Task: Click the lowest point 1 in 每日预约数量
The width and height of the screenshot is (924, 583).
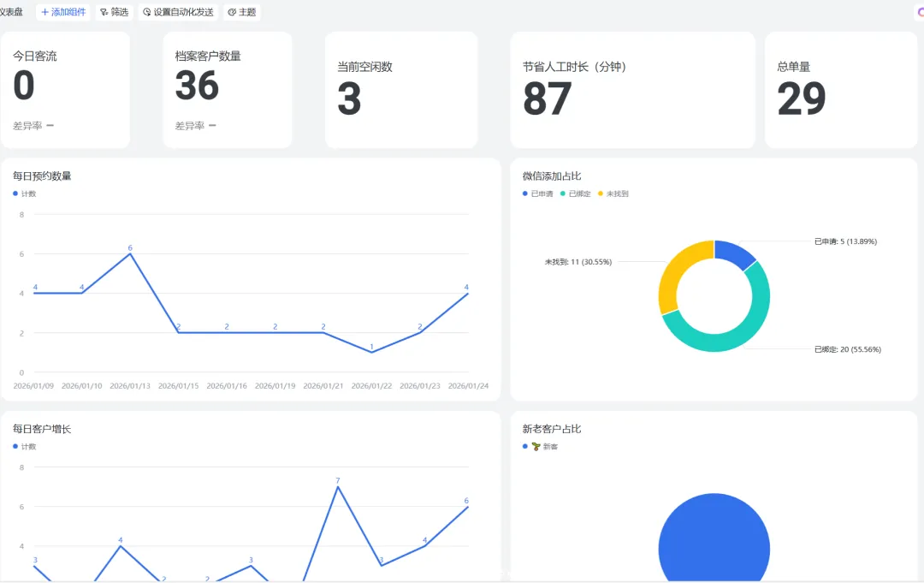Action: [372, 352]
